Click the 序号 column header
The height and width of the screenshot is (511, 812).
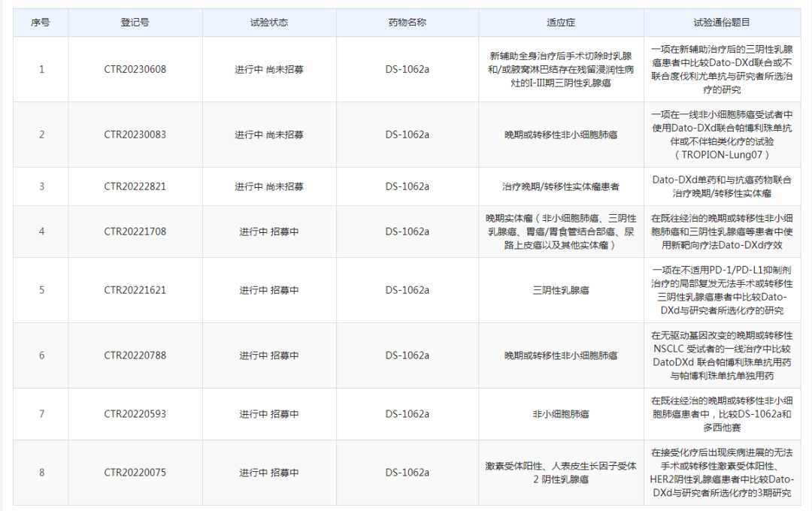tap(41, 23)
